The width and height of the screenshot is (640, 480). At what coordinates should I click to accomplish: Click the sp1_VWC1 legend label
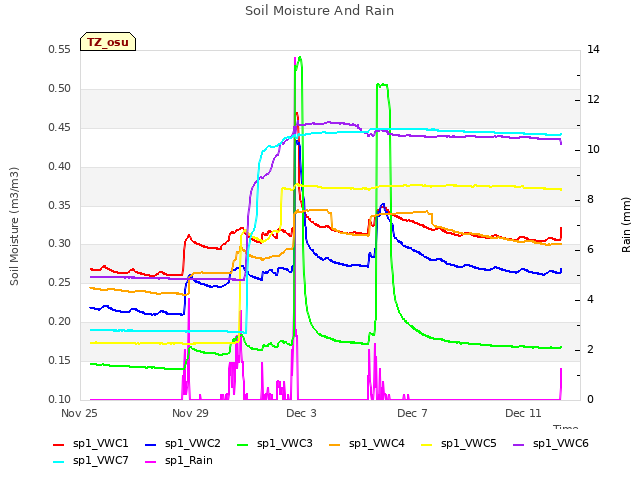(100, 443)
